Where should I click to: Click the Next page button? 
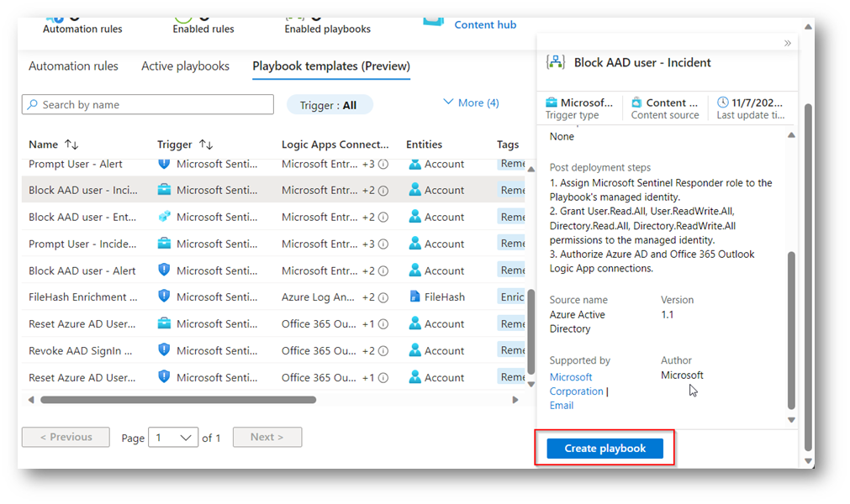click(267, 437)
